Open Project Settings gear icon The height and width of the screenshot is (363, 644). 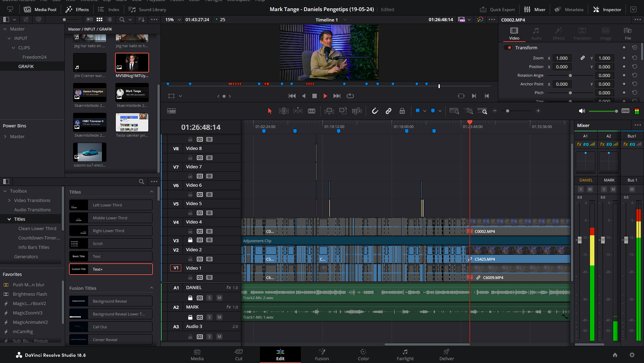[x=632, y=355]
